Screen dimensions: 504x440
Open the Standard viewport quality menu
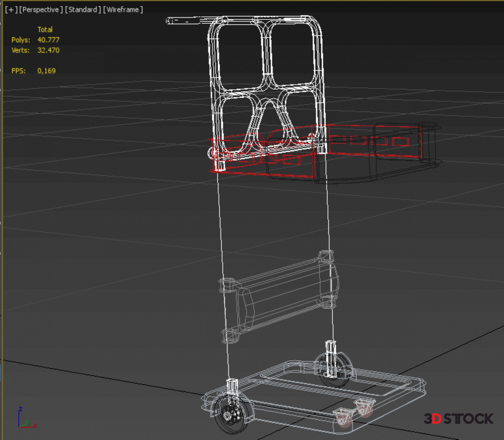tap(83, 10)
